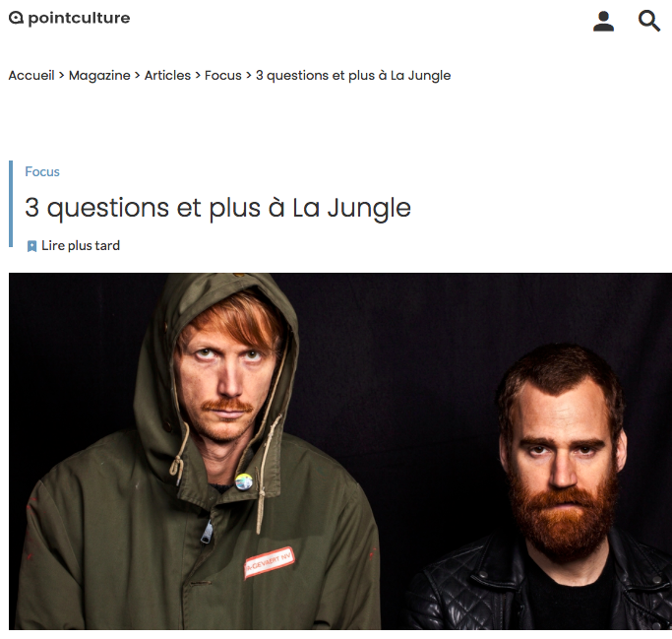Viewport: 672px width, 639px height.
Task: Click the article headline about La Jungle
Action: click(x=217, y=209)
